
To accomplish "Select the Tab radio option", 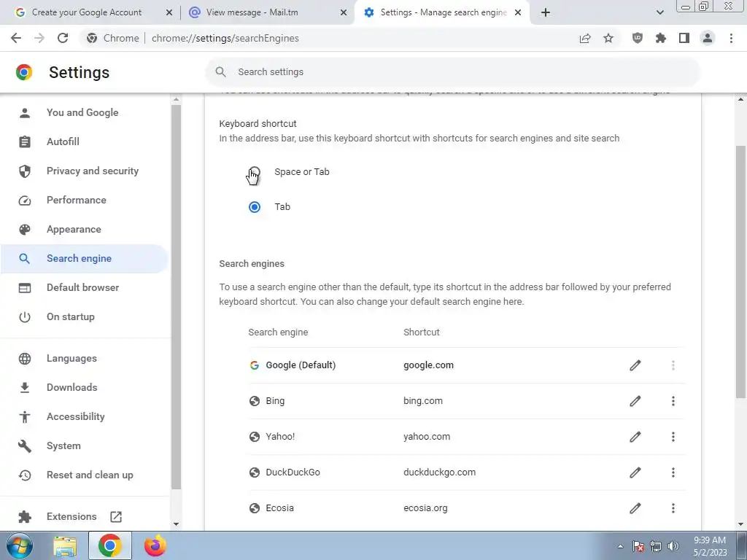I will (255, 206).
